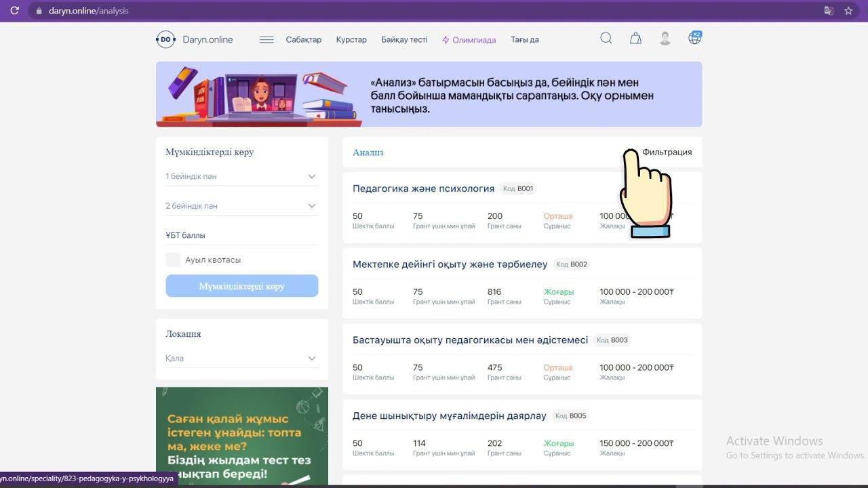This screenshot has width=868, height=488.
Task: Open Бастауышта оқыту педагогикасы мен әдістемесі
Action: (x=470, y=340)
